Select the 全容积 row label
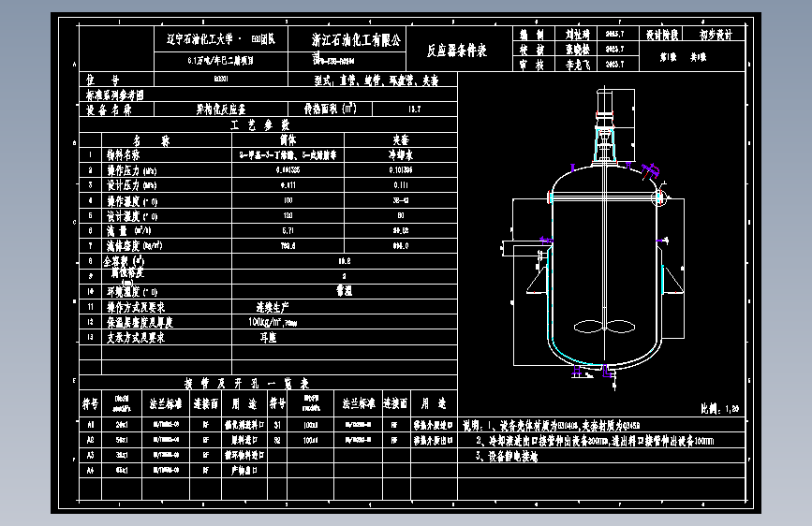Image resolution: width=812 pixels, height=526 pixels. click(125, 261)
